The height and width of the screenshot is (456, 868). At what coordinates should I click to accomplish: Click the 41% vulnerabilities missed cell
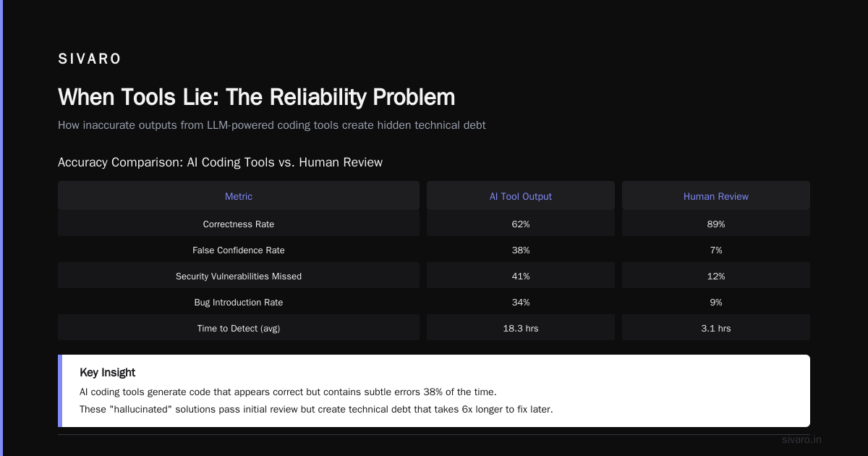[x=521, y=276]
